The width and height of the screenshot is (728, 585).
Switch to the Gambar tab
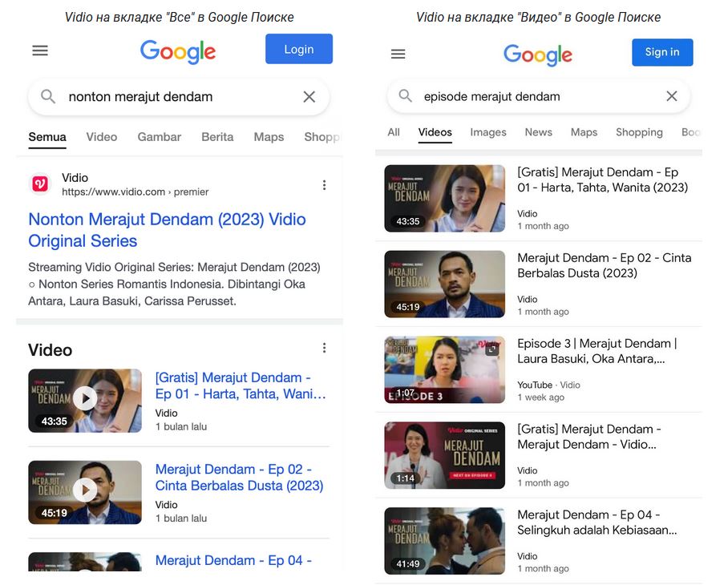(x=159, y=137)
